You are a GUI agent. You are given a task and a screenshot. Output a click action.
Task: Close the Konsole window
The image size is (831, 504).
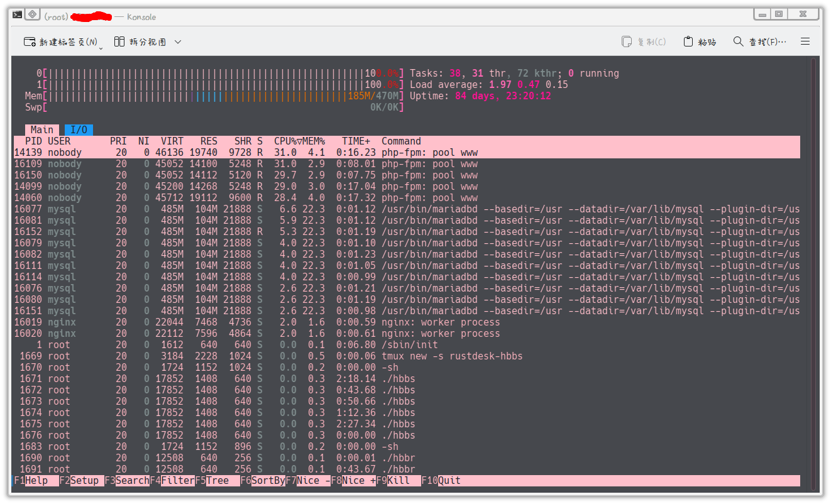pos(803,14)
